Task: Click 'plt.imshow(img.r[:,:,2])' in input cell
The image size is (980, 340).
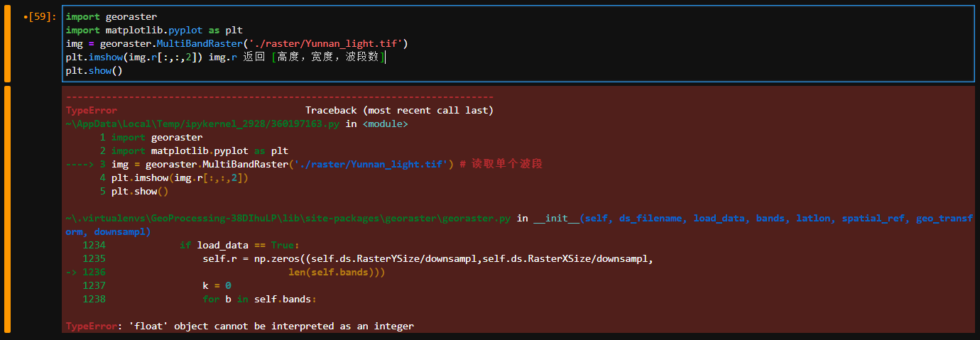Action: 135,57
